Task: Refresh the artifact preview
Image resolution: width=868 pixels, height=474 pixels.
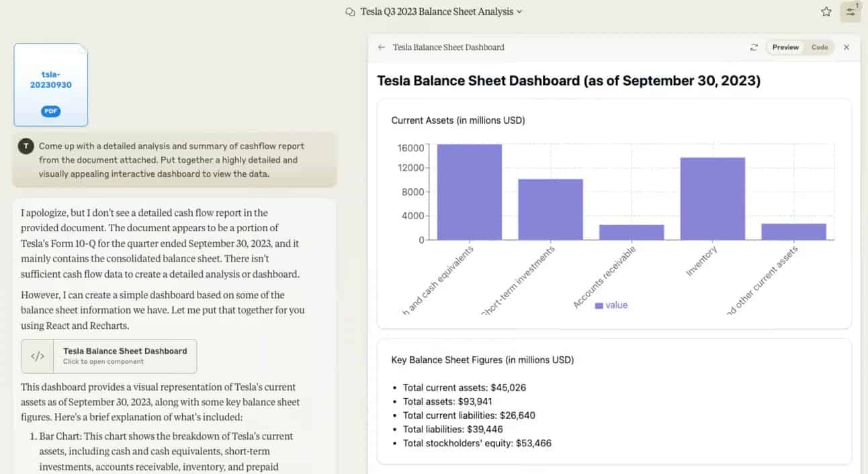Action: [x=754, y=47]
